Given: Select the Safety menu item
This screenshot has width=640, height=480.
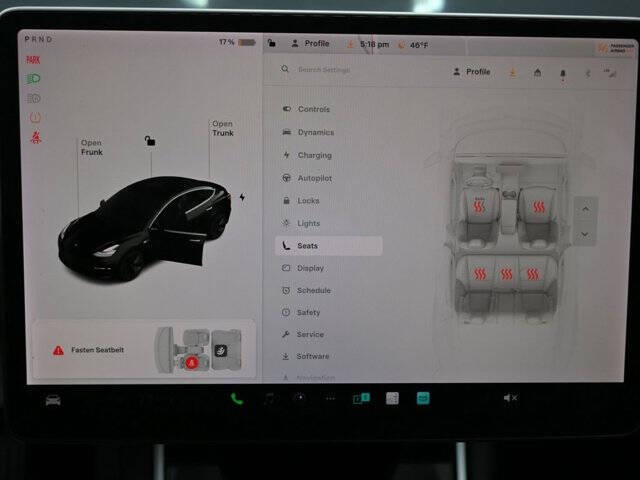Looking at the screenshot, I should (301, 313).
